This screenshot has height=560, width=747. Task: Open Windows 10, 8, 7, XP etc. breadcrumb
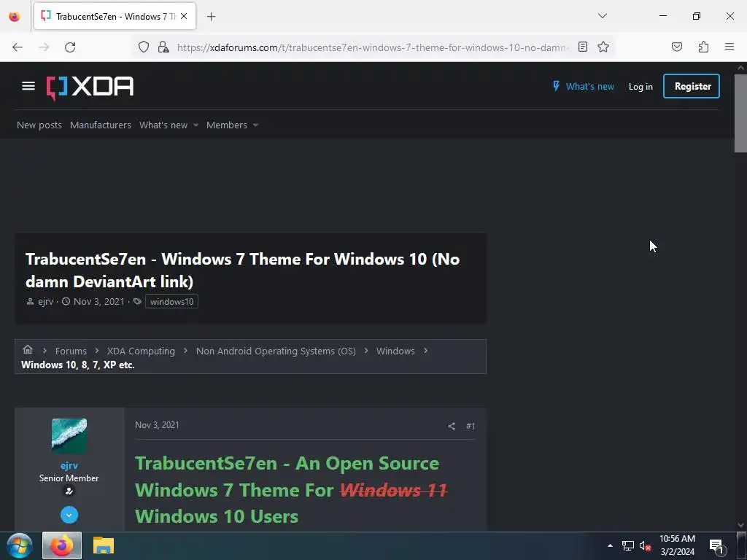[78, 365]
